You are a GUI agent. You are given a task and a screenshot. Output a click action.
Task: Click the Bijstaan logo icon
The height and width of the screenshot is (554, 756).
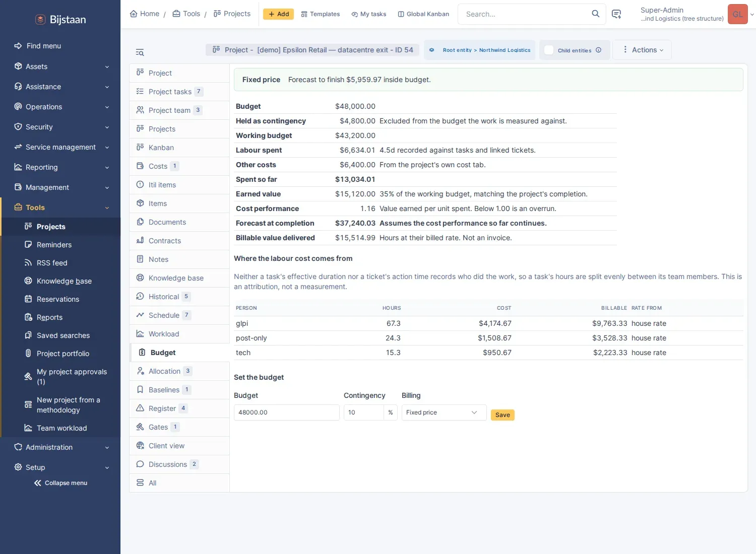pyautogui.click(x=40, y=20)
